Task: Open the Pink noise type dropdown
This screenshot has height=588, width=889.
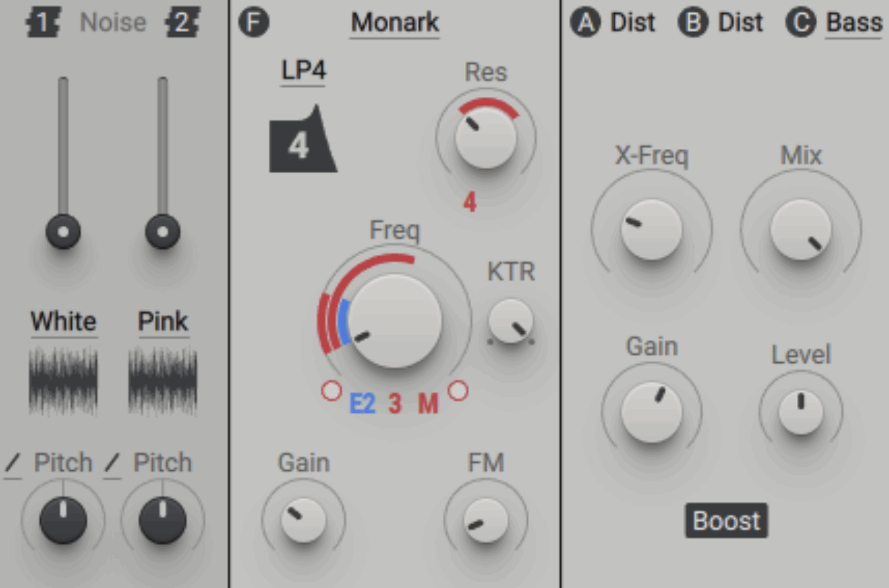Action: [163, 322]
